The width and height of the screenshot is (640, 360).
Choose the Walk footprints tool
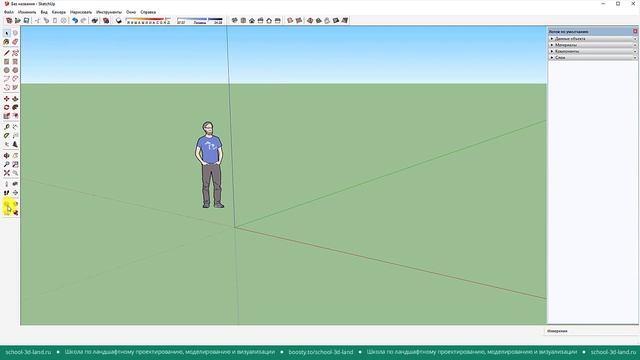tap(7, 193)
